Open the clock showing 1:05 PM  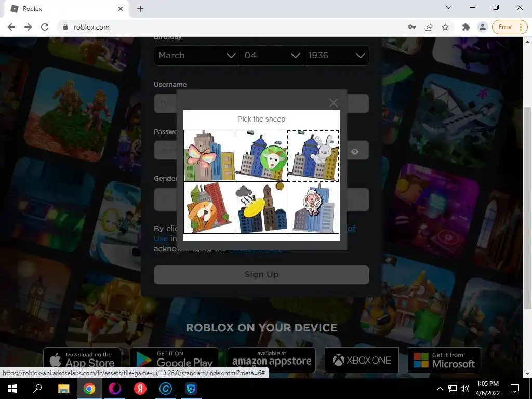(487, 389)
